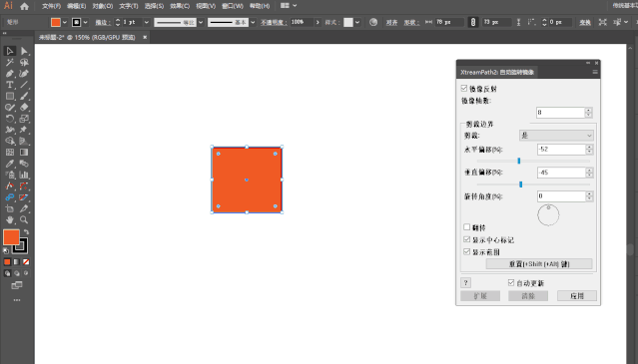Select the Blend tool
This screenshot has height=364, width=638.
point(24,164)
